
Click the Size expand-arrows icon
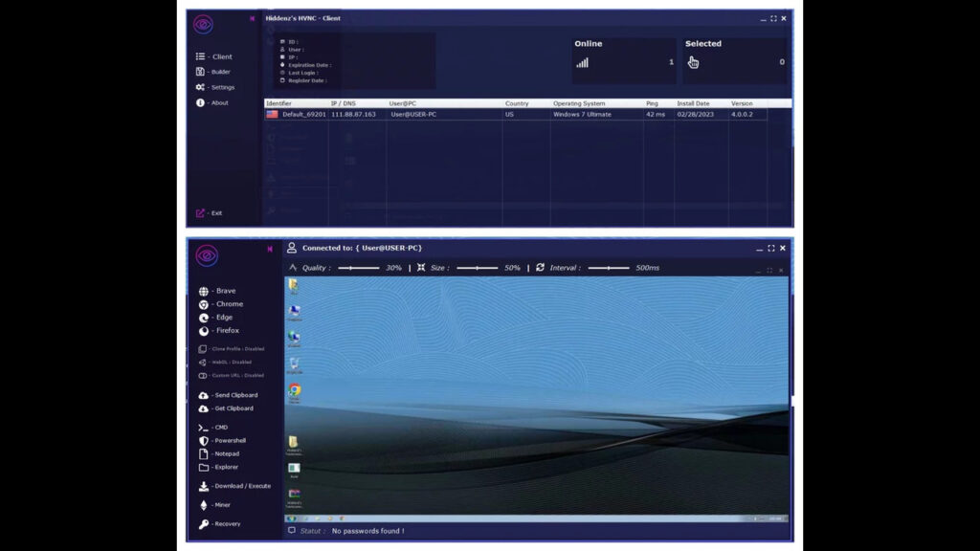(x=421, y=268)
